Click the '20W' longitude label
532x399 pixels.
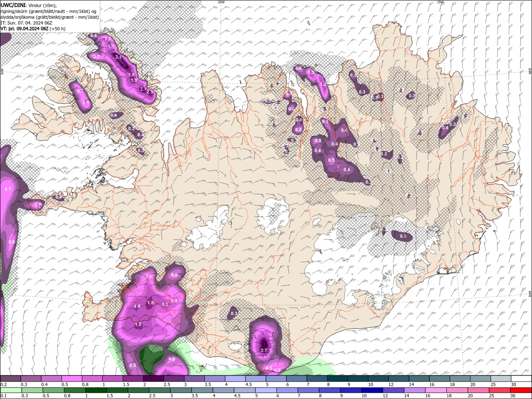[221, 2]
